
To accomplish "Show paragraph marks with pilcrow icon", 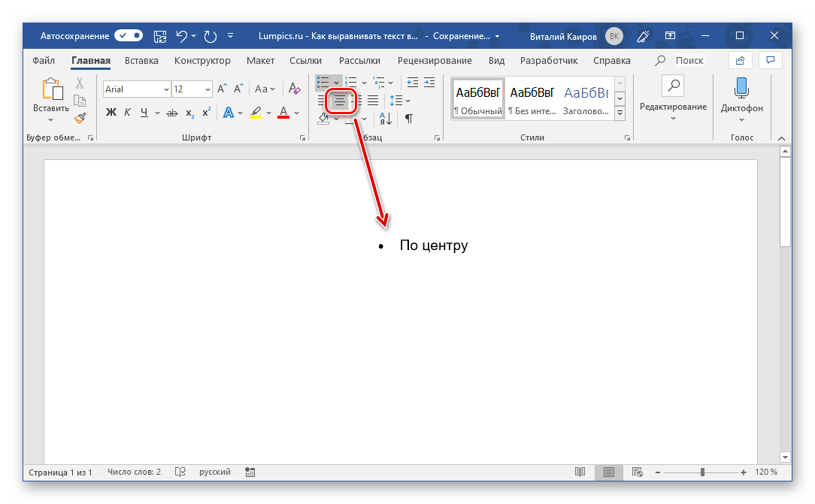I will [x=408, y=118].
